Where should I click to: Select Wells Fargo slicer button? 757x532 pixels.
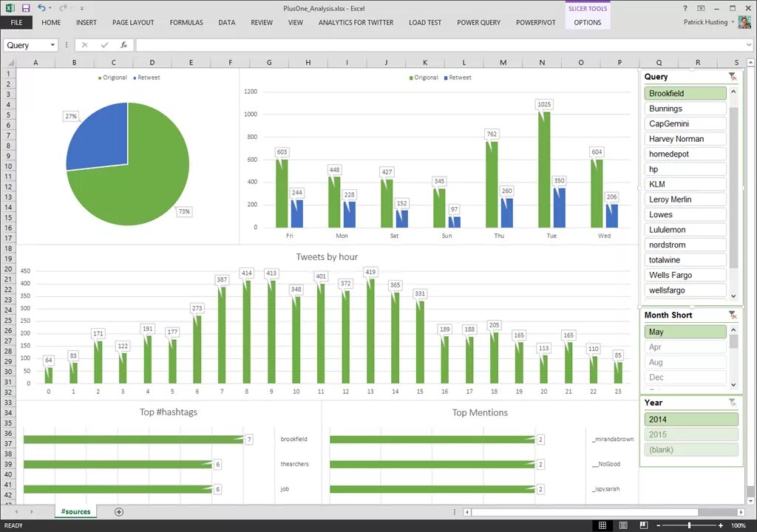pyautogui.click(x=685, y=275)
